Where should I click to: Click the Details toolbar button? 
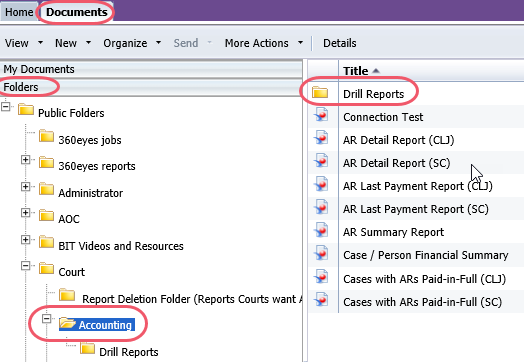340,43
